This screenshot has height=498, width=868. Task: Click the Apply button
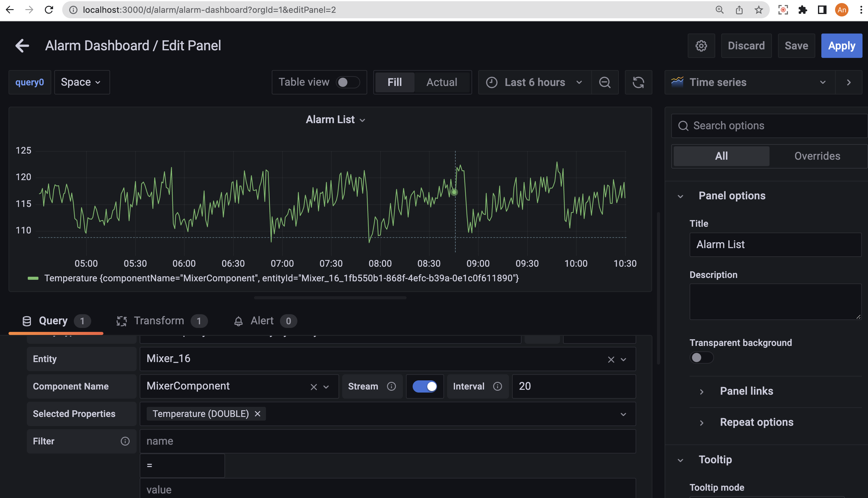tap(842, 45)
